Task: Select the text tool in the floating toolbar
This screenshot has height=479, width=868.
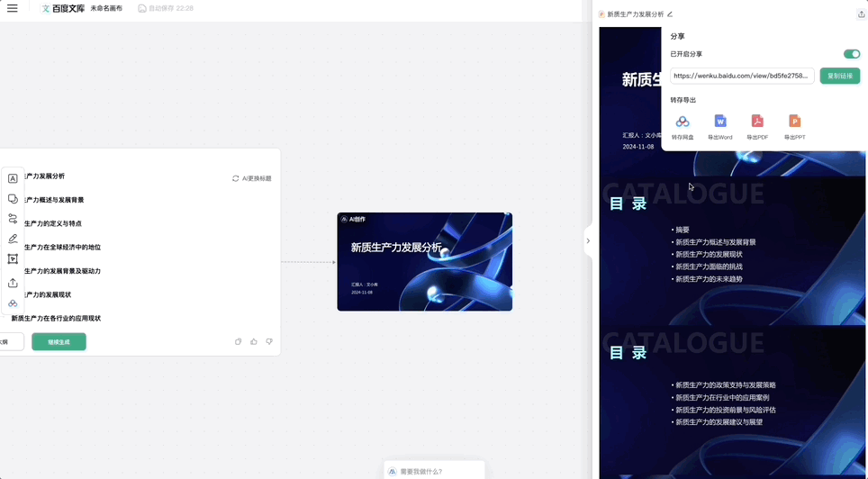Action: pyautogui.click(x=13, y=178)
